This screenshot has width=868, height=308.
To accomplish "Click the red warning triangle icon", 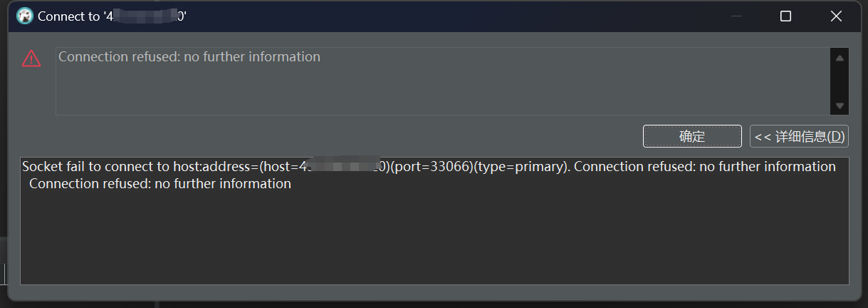I will coord(31,58).
